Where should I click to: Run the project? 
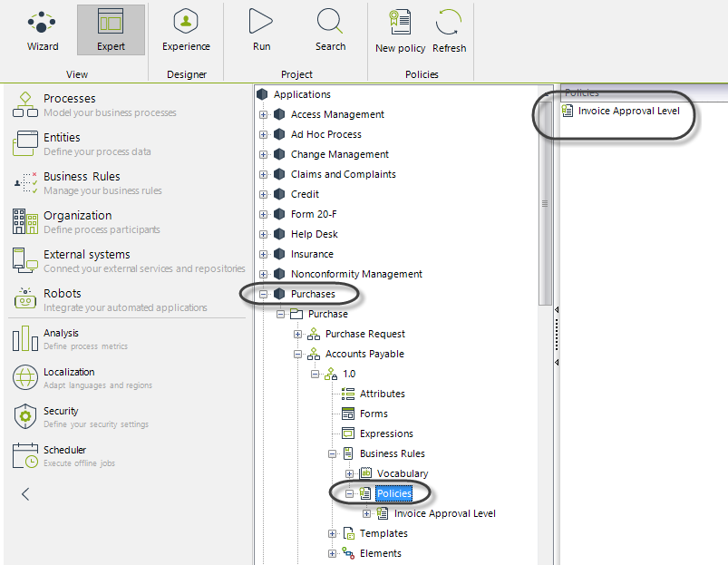pos(261,31)
